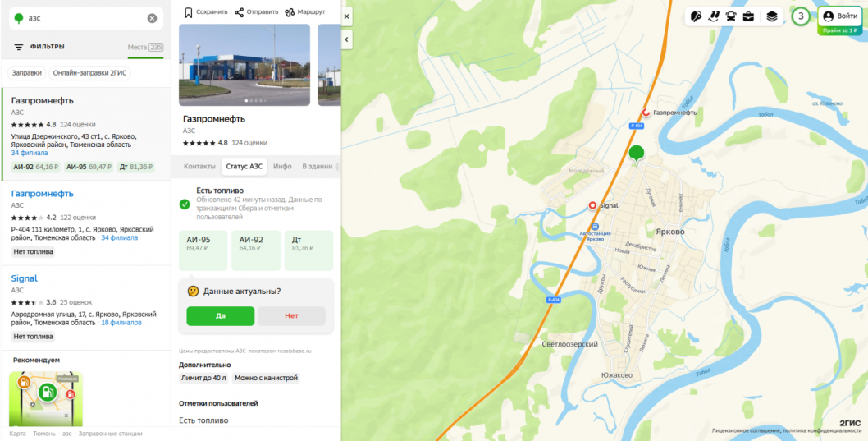
Task: Click Заправочные станции in breadcrumb
Action: (110, 434)
